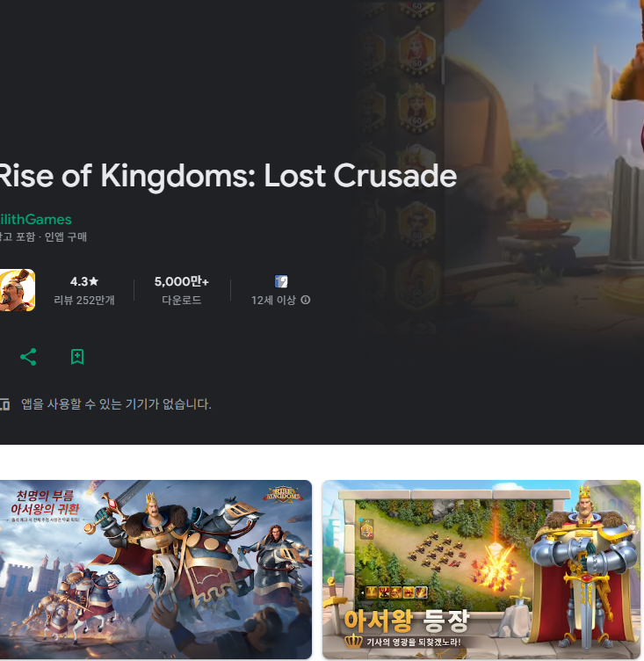The height and width of the screenshot is (661, 644).
Task: Click the 인앱 구매 label
Action: [66, 237]
